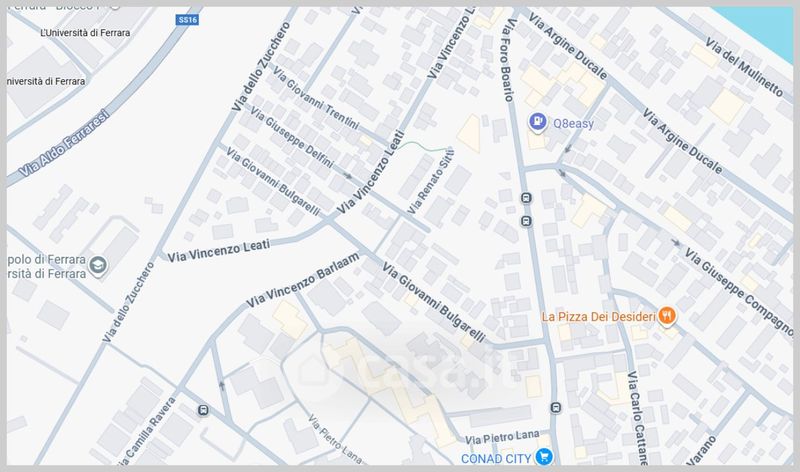Select Via Giovanni Trentini street label
The width and height of the screenshot is (800, 472).
point(316,98)
